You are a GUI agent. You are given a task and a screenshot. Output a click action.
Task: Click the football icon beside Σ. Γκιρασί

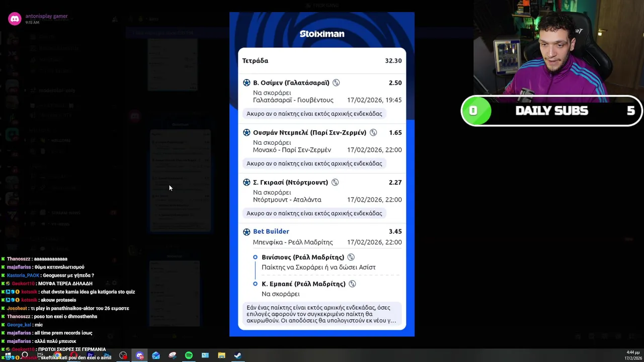pos(247,183)
